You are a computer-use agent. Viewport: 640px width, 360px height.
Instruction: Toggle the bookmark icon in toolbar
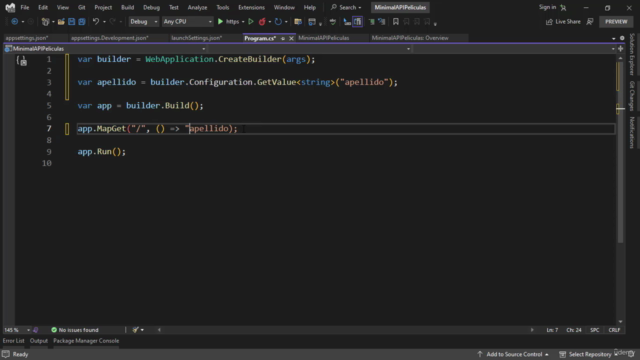pos(396,22)
